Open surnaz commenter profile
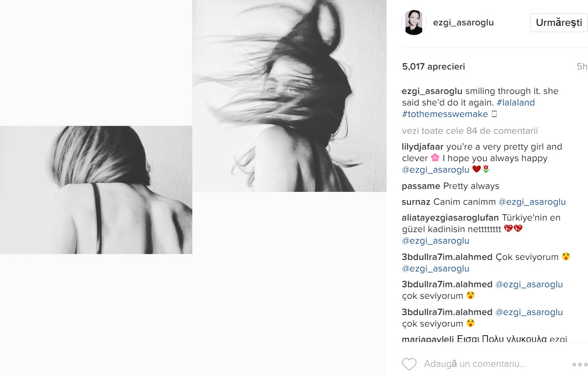Screen dimensions: 588x376 [x=415, y=202]
